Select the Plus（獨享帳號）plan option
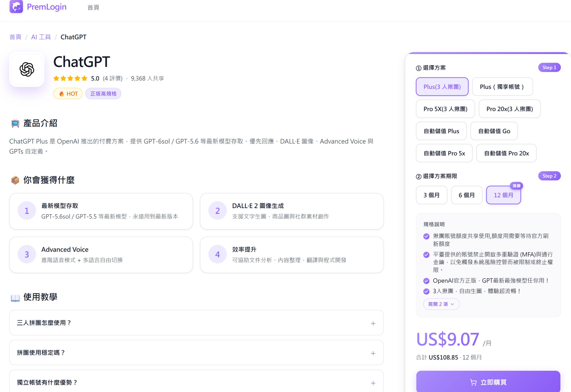571x392 pixels. click(x=502, y=87)
